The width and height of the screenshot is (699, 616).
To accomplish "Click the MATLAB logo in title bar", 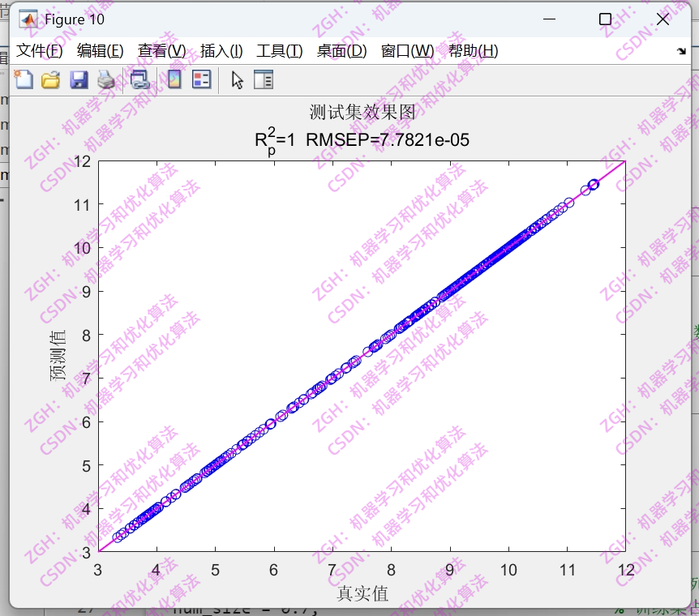I will pyautogui.click(x=28, y=19).
